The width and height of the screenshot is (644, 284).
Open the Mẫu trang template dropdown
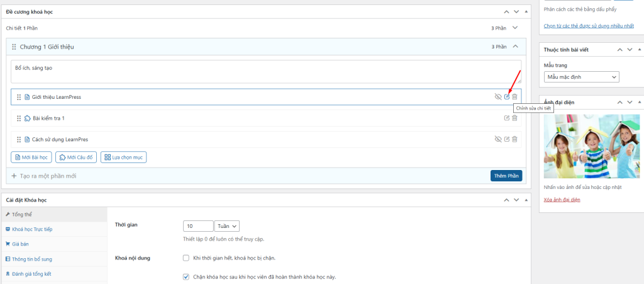point(581,77)
